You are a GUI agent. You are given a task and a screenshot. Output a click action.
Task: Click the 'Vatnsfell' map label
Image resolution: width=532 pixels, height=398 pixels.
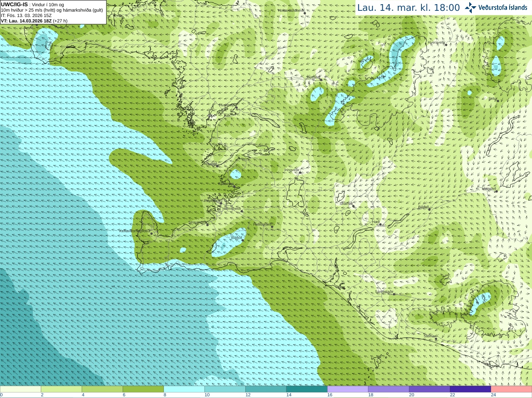(489, 189)
